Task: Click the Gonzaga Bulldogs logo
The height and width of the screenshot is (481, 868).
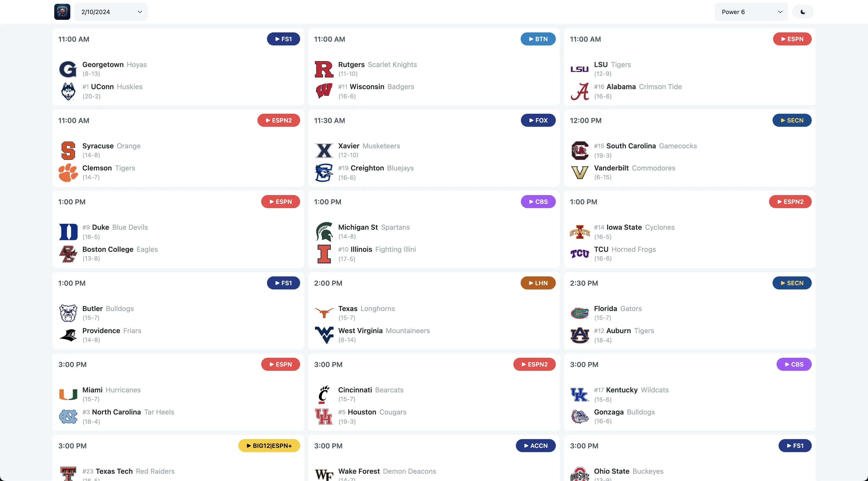Action: coord(580,416)
